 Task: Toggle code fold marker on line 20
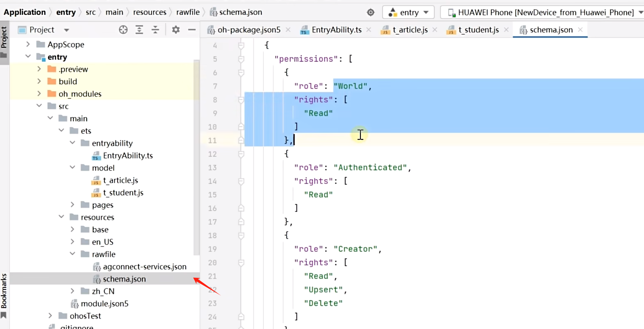(x=241, y=263)
